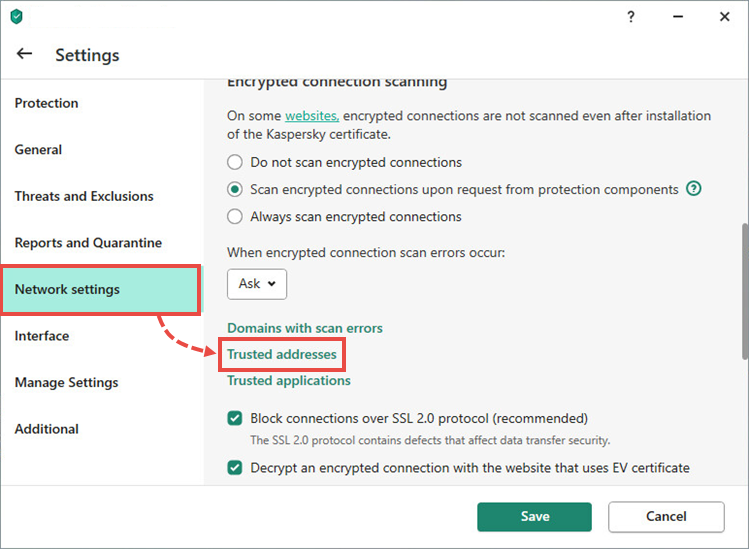
Task: Click the Save button
Action: point(535,517)
